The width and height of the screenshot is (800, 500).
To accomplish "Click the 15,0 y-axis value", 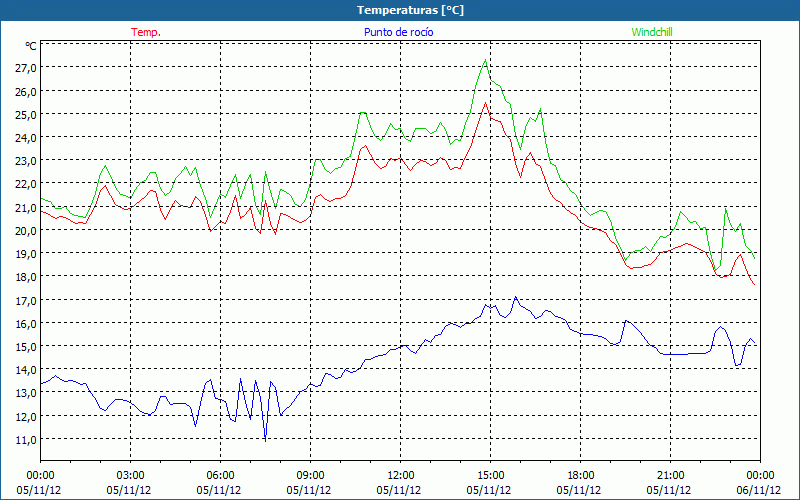I will 26,347.
